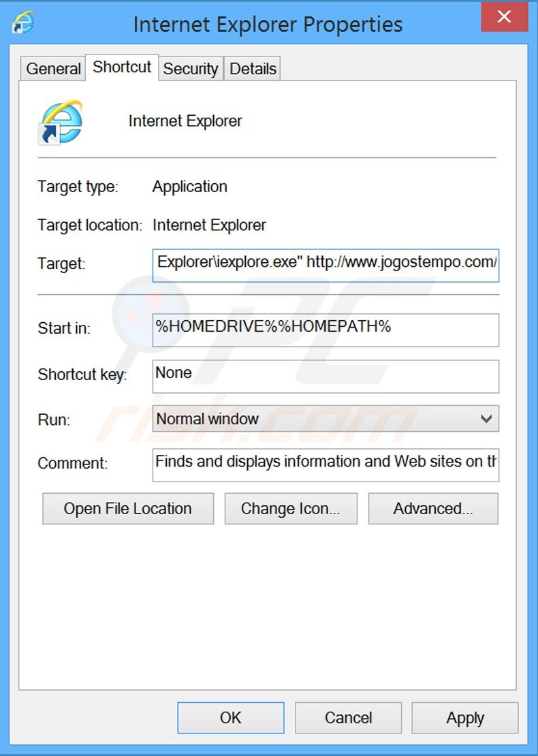Click the 'Start in:' label
This screenshot has height=756, width=538.
63,328
